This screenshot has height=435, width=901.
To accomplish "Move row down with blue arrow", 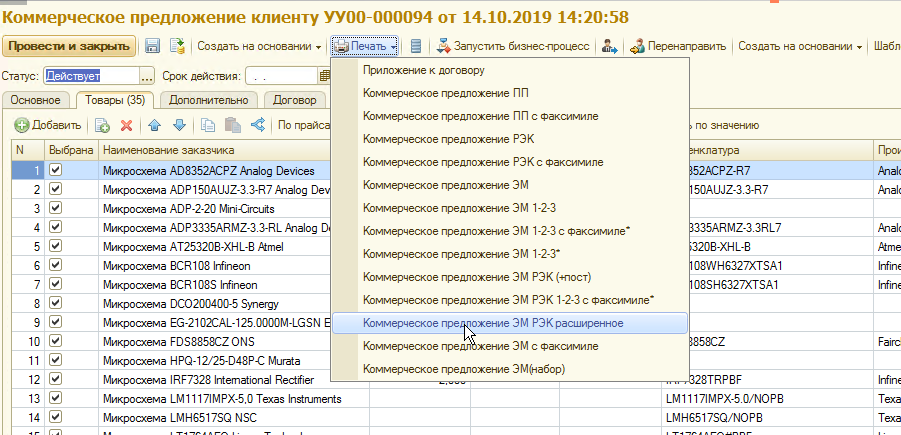I will pyautogui.click(x=179, y=125).
